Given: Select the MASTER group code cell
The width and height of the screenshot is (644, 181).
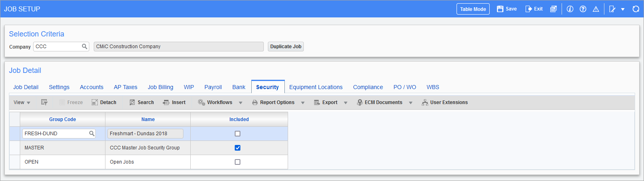Looking at the screenshot, I should coord(63,148).
